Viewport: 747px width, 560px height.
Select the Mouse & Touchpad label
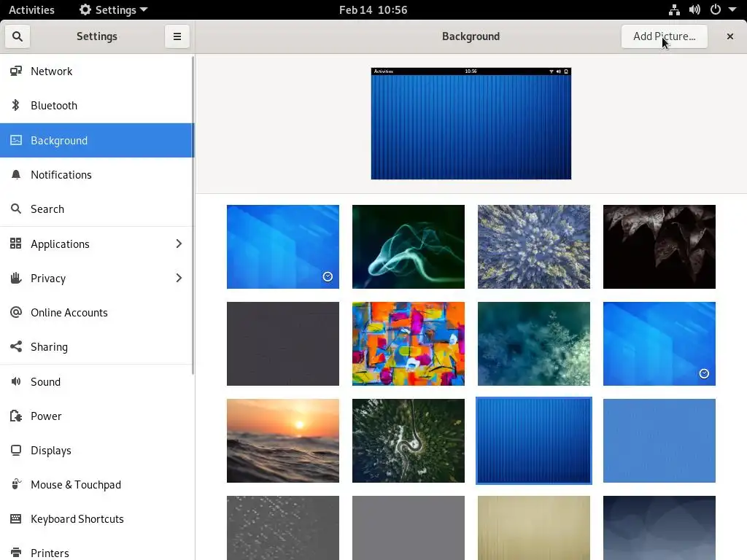coord(76,484)
